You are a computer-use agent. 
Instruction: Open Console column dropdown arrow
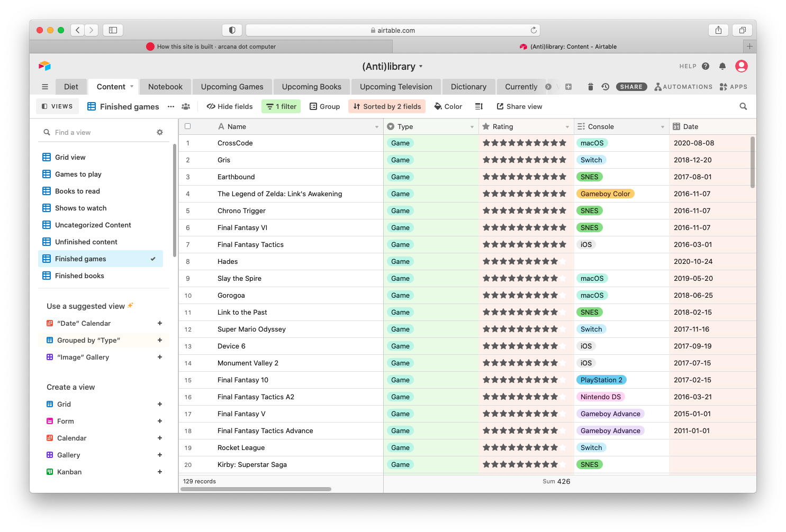663,127
